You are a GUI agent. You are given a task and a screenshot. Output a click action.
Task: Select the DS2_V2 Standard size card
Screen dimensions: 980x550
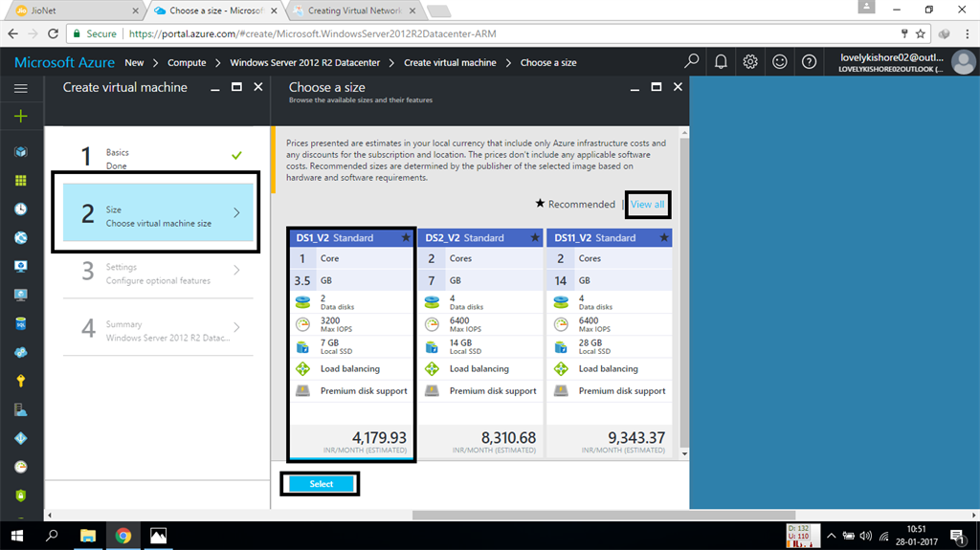480,343
